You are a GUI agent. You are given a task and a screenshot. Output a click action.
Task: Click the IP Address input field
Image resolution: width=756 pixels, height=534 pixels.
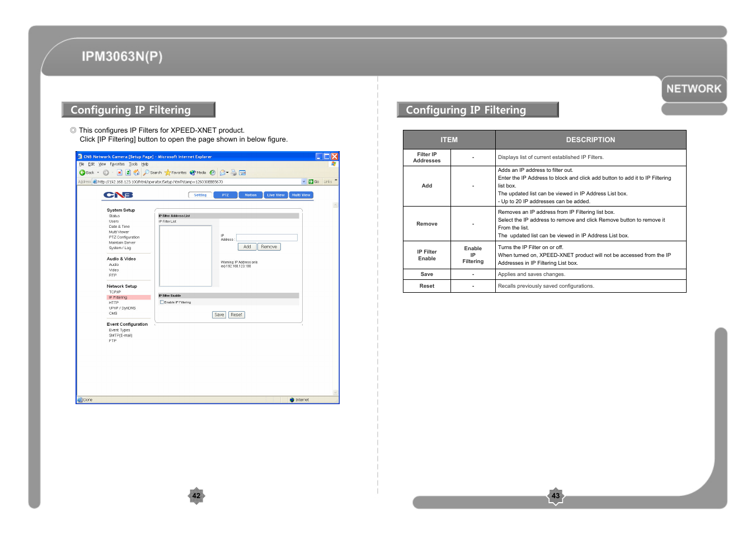point(267,237)
